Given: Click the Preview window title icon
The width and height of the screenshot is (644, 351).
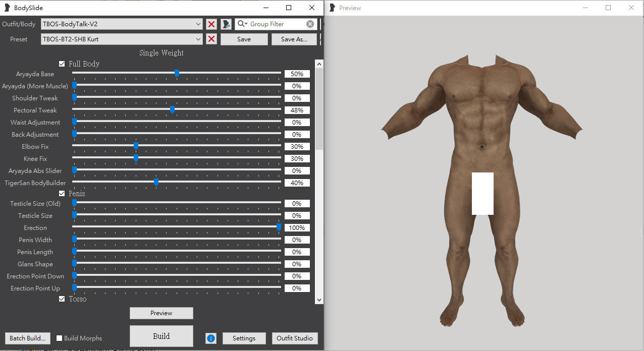Looking at the screenshot, I should [x=332, y=8].
